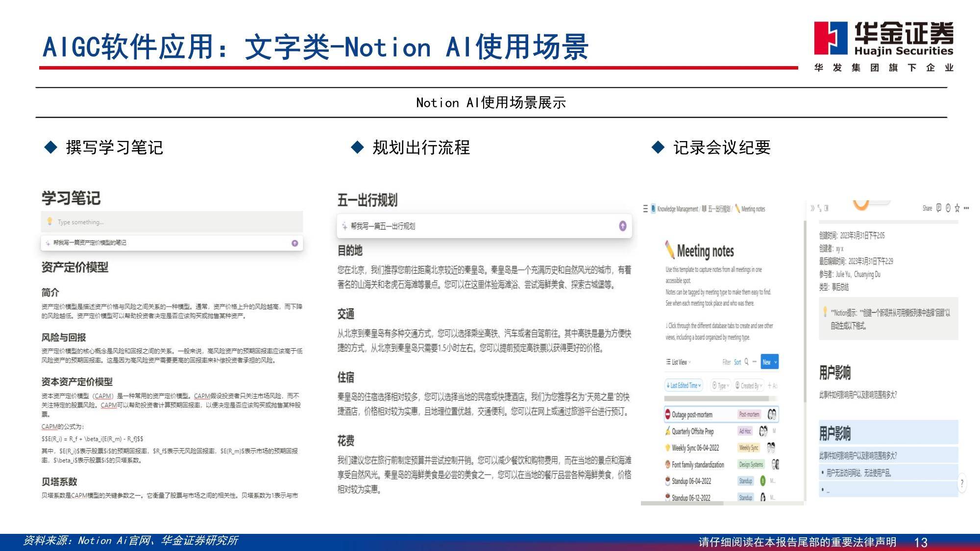Open the Weekly Sync 06-04-2022 row
This screenshot has width=980, height=551.
coord(721,448)
